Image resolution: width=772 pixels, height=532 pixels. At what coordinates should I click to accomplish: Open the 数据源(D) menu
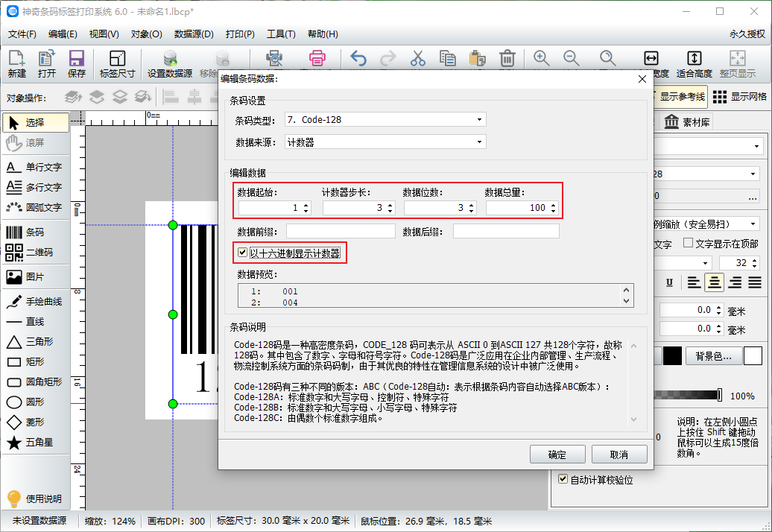[194, 34]
